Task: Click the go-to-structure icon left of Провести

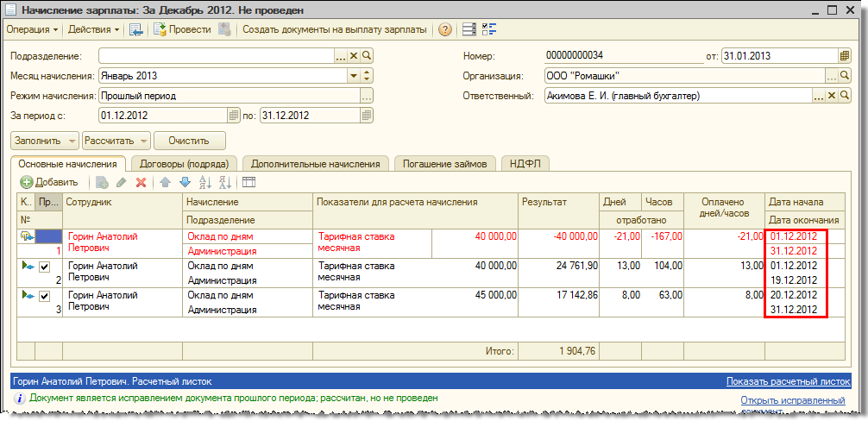Action: (136, 30)
